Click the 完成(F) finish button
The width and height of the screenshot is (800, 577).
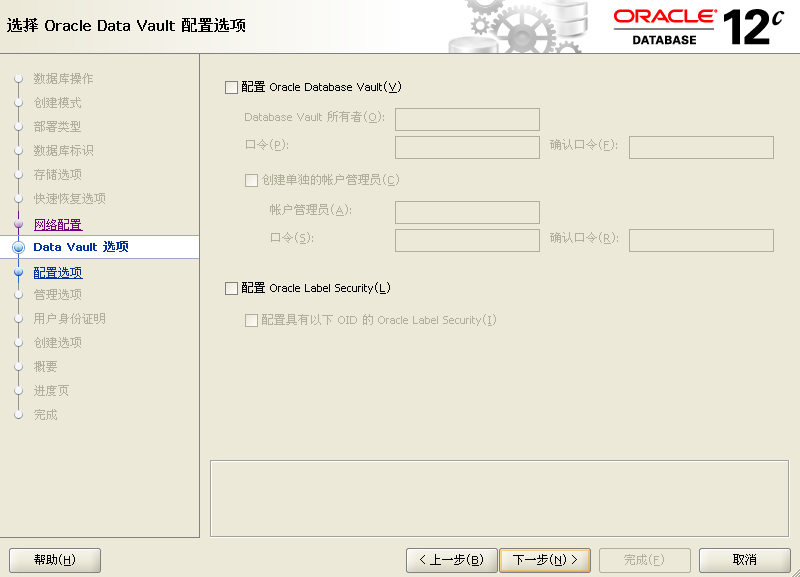click(644, 560)
